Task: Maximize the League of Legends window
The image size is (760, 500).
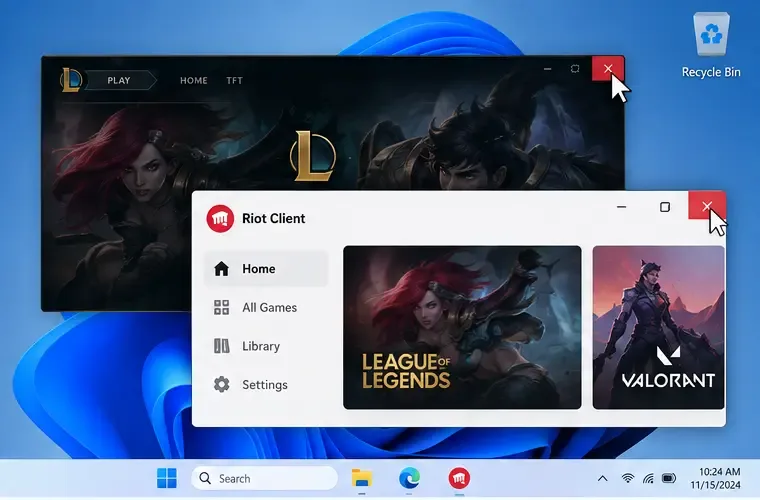Action: 575,69
